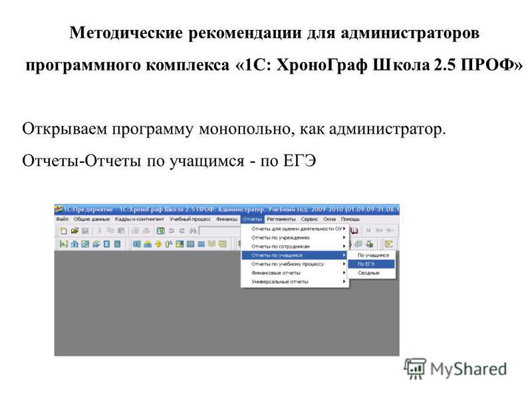The image size is (532, 399).
Task: Click the Save diskette toolbar icon
Action: [x=85, y=231]
